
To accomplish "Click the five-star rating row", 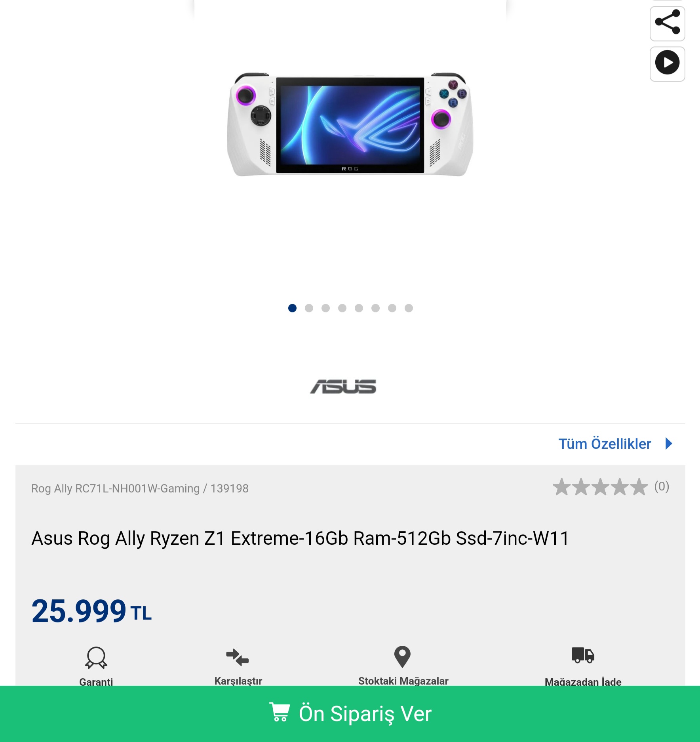I will 600,487.
